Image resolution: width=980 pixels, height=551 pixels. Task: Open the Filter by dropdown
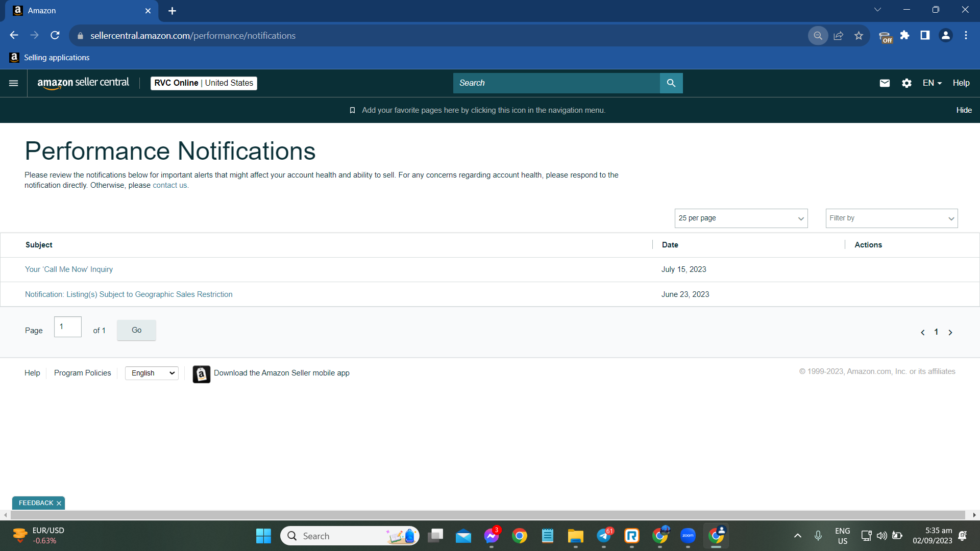[x=892, y=218]
